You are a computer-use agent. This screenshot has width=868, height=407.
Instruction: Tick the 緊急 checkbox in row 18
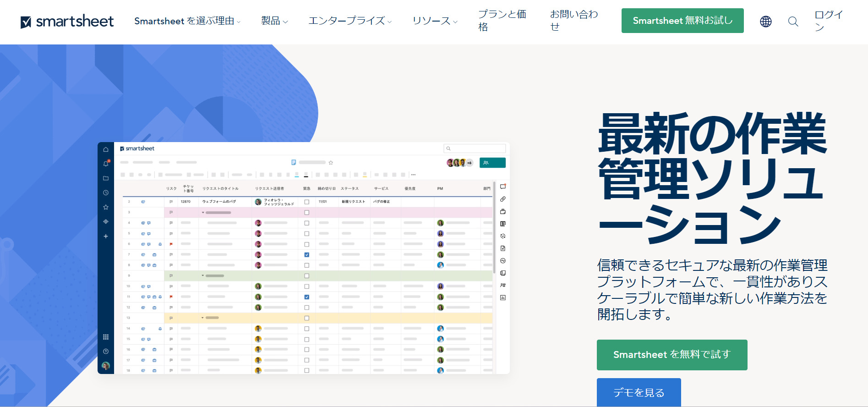pyautogui.click(x=307, y=370)
